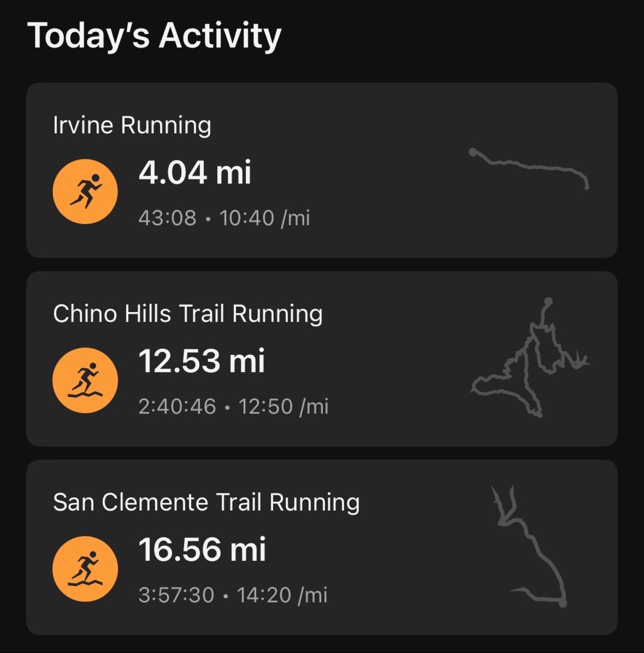Click the 14:20 /mi pace text
This screenshot has width=644, height=653.
coord(282,595)
